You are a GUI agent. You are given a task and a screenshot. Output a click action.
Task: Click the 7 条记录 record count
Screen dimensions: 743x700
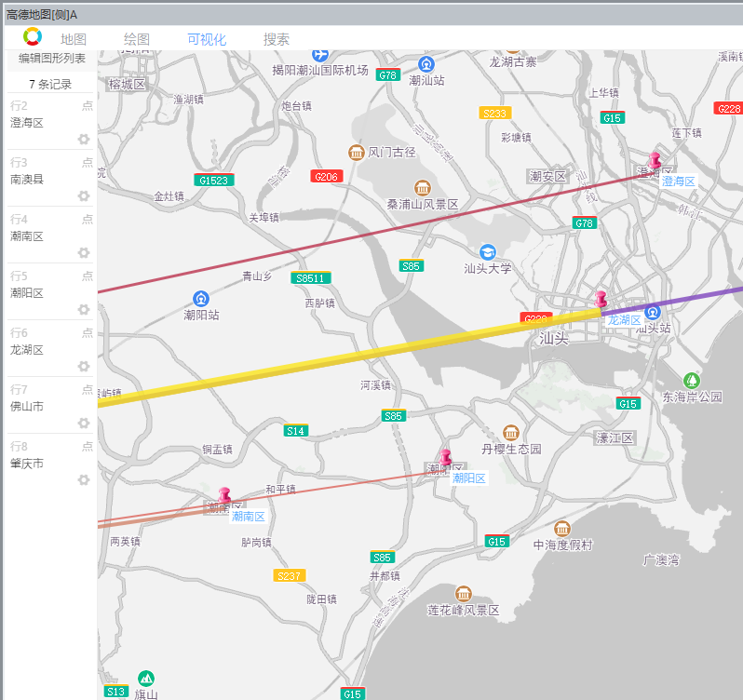[x=50, y=85]
